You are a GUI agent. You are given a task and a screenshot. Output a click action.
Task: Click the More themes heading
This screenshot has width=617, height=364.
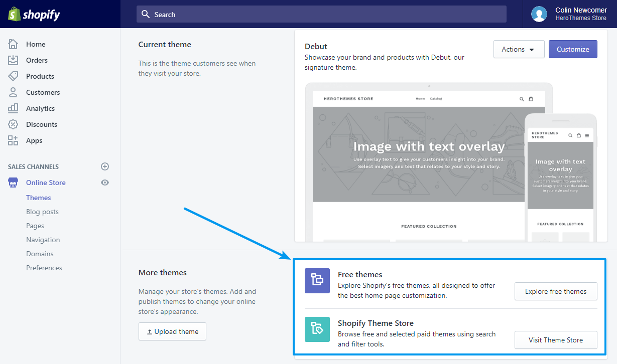tap(163, 272)
